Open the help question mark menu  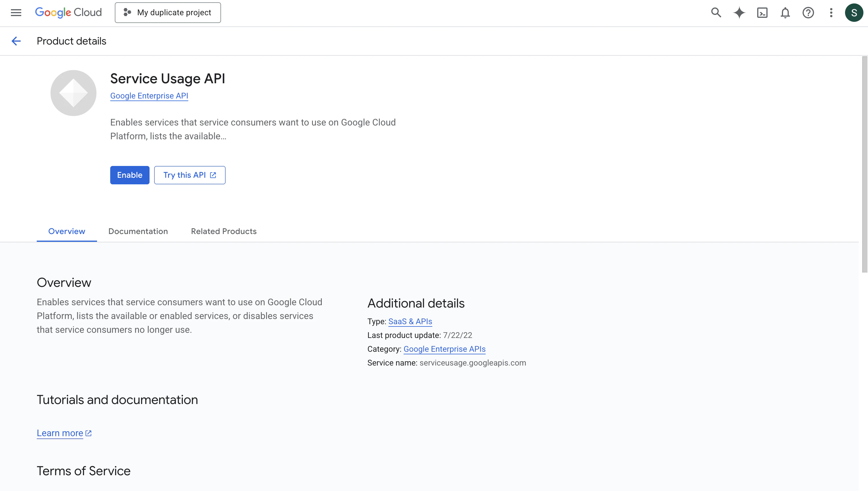pyautogui.click(x=808, y=13)
